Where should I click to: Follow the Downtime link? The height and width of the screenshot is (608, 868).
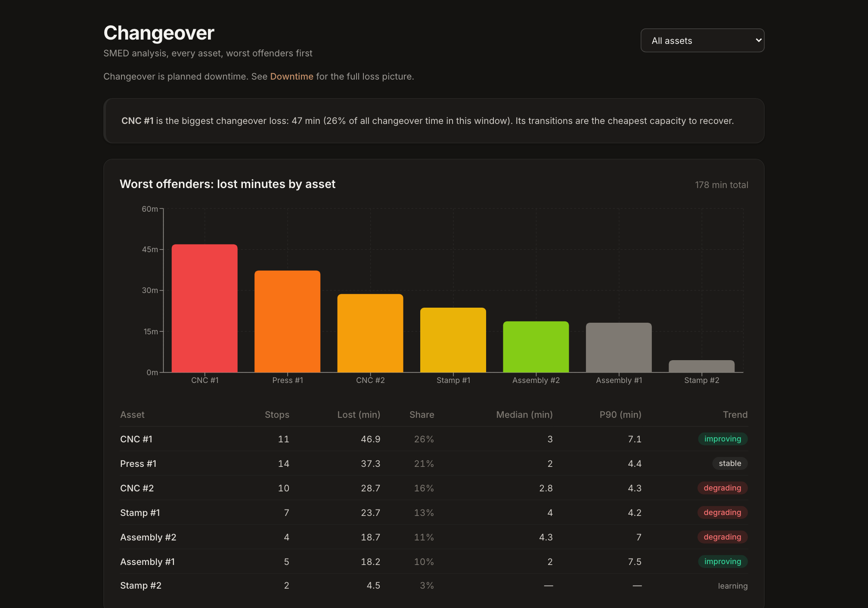click(291, 77)
